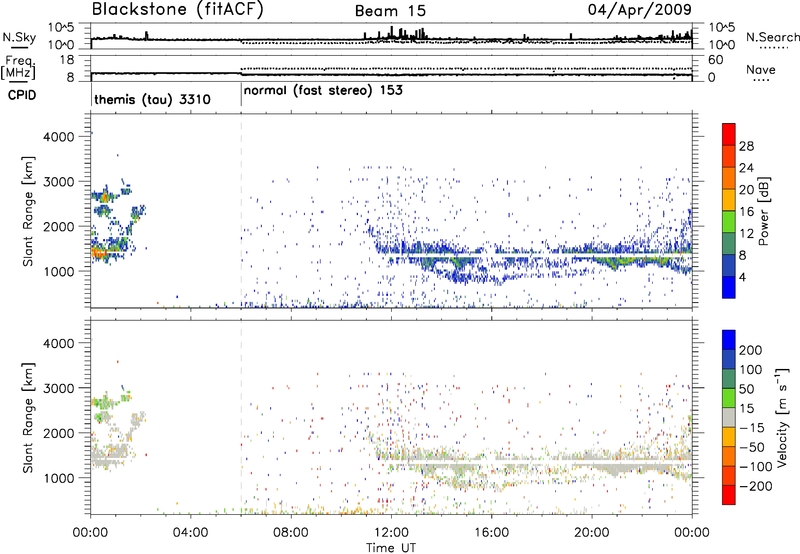
Task: Click Power colorbar value '28'
Action: [746, 146]
